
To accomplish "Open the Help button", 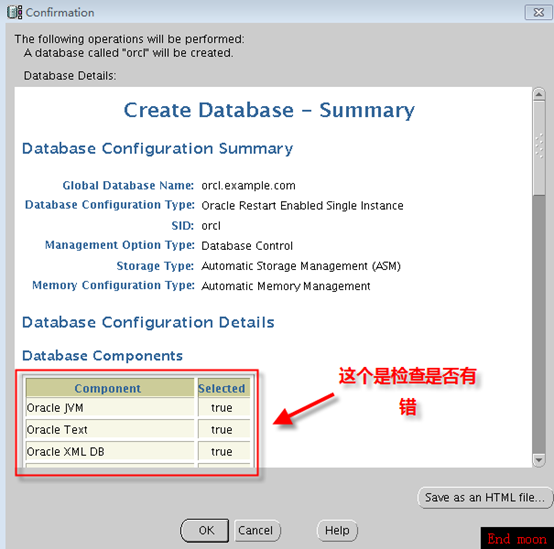I will pos(337,530).
